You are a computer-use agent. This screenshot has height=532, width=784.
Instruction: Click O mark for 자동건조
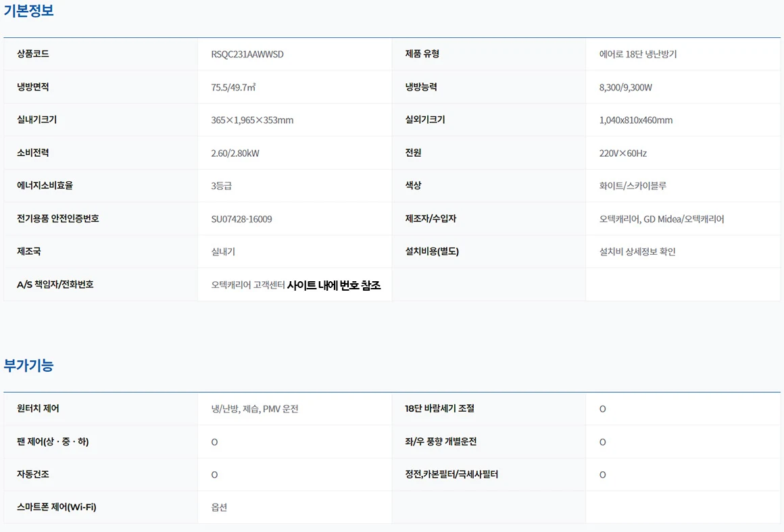(214, 475)
